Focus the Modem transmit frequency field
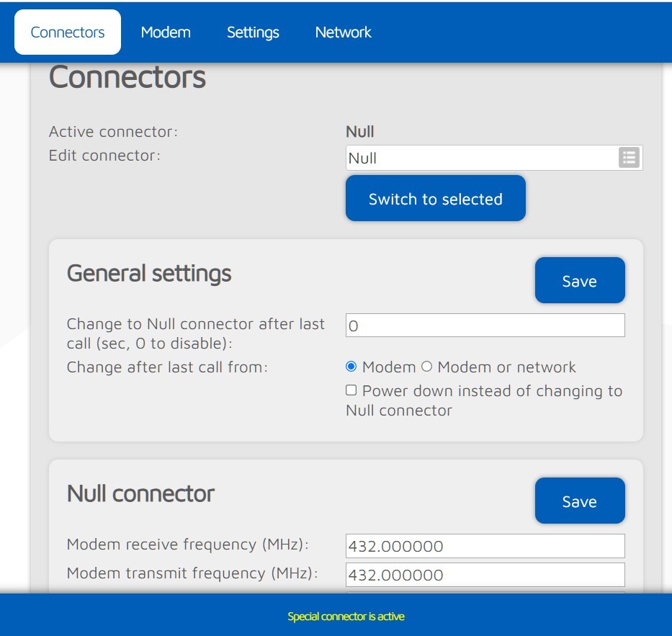672x636 pixels. point(485,575)
